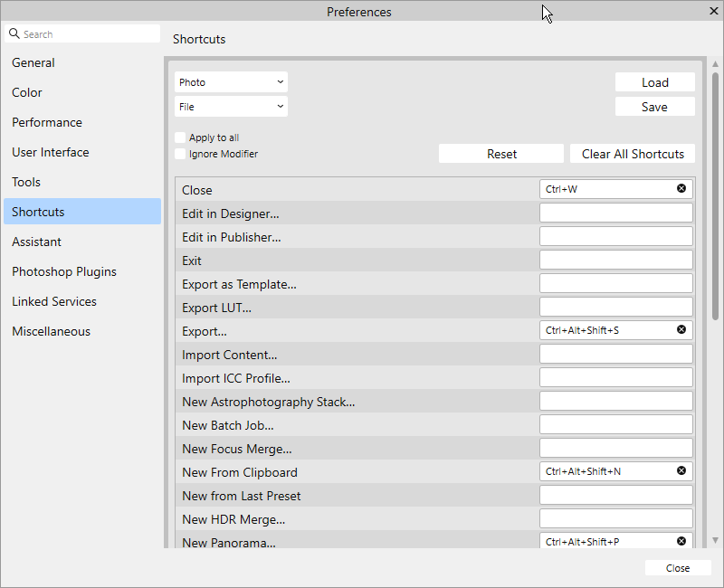The width and height of the screenshot is (724, 588).
Task: Clear the New Panorama shortcut
Action: point(681,540)
